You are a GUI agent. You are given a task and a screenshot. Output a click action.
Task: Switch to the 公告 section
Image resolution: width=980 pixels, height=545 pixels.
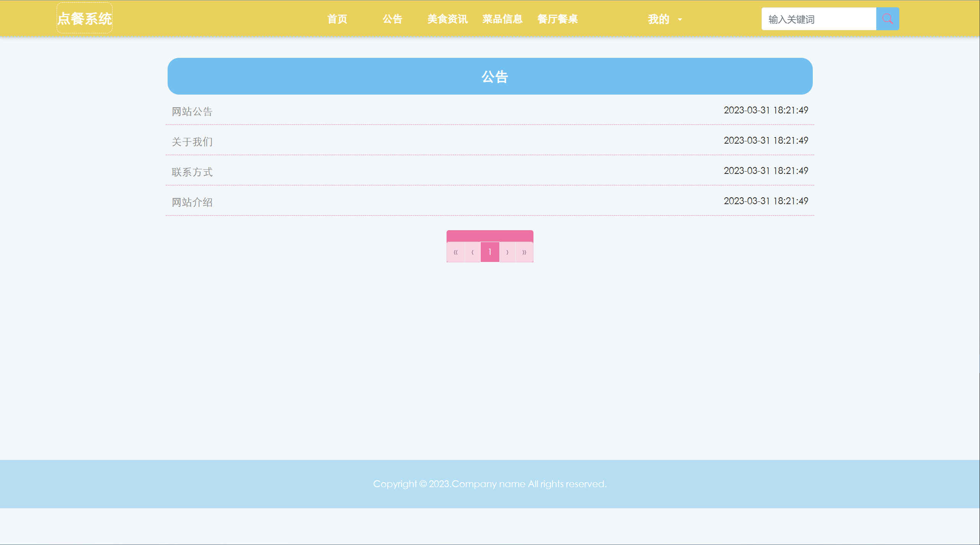392,19
